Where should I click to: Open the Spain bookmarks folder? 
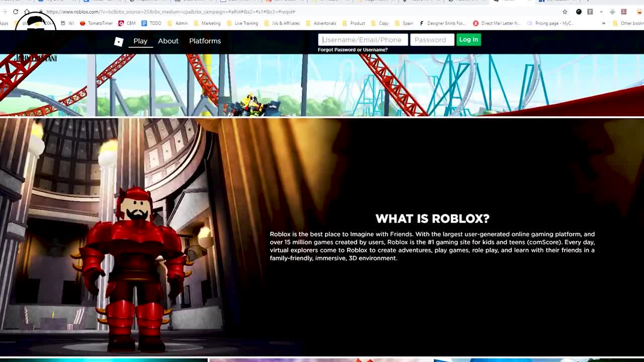pos(404,23)
